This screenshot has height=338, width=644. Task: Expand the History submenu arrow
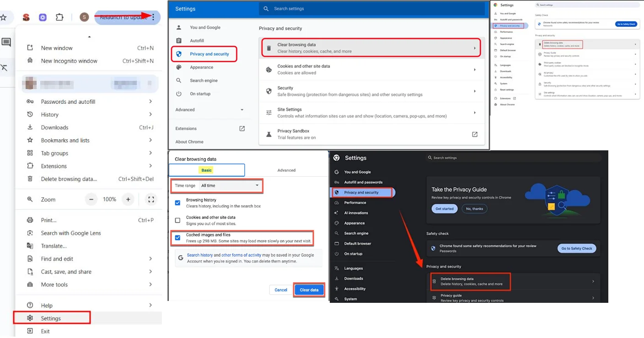tap(150, 114)
